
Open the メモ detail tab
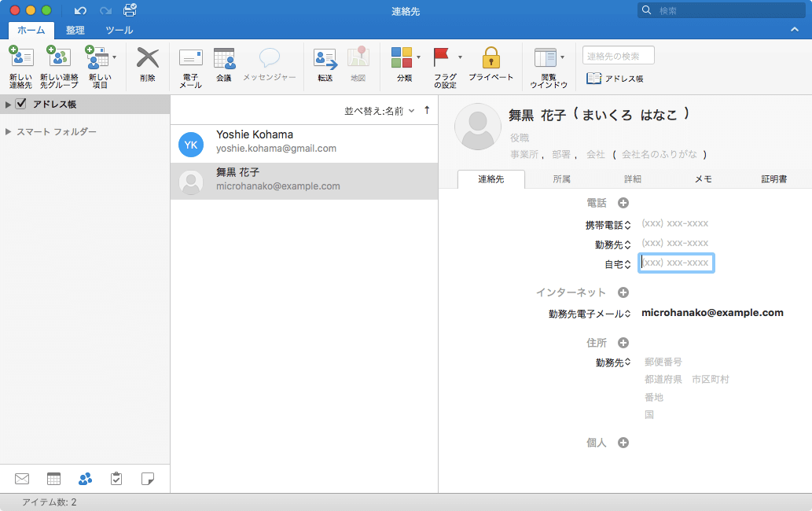[x=703, y=179]
